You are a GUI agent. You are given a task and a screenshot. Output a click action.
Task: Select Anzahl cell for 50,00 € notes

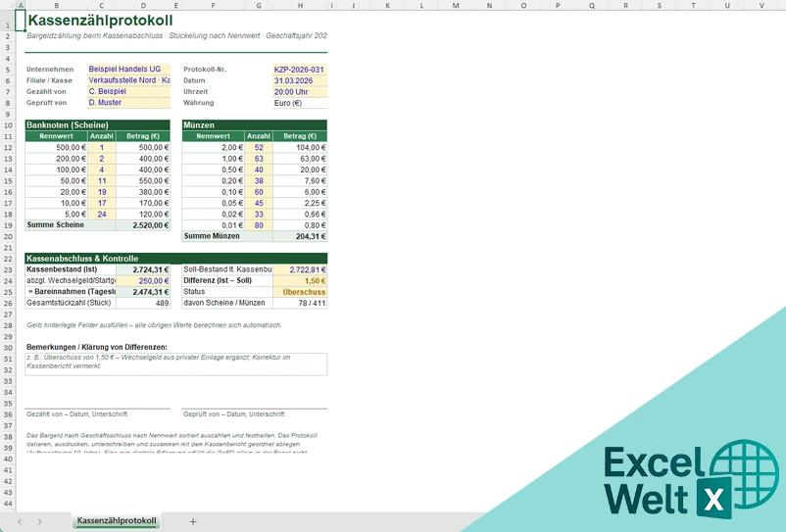(102, 181)
